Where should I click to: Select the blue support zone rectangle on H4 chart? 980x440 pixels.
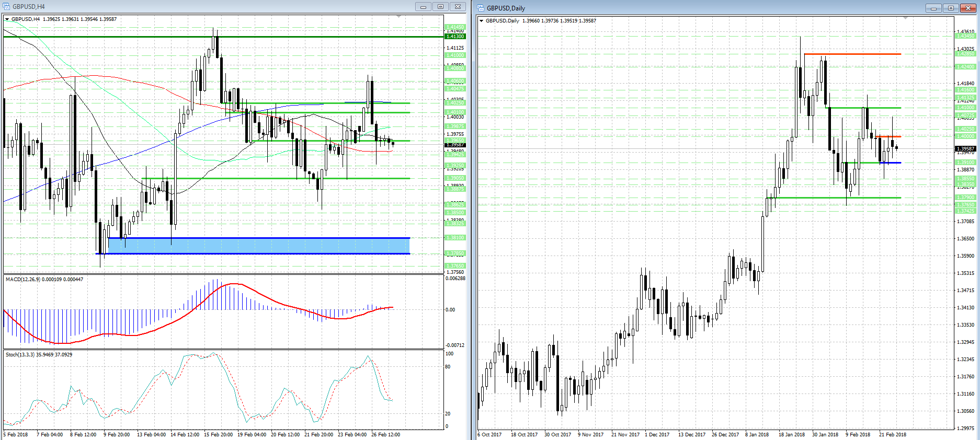coord(259,246)
